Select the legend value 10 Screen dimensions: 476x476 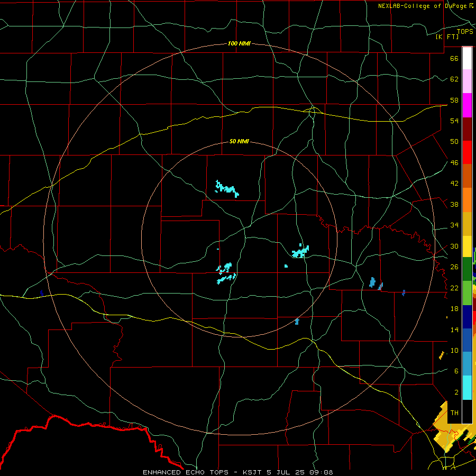point(454,351)
